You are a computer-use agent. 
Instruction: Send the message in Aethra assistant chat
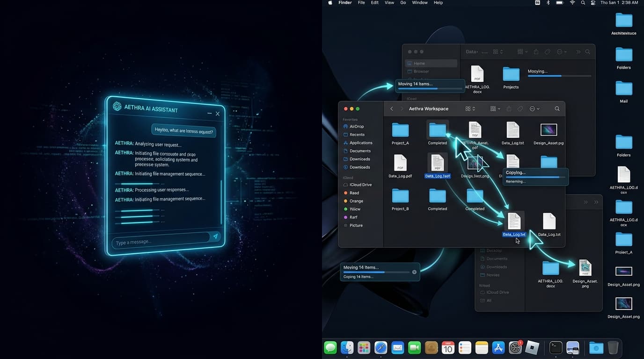tap(215, 237)
